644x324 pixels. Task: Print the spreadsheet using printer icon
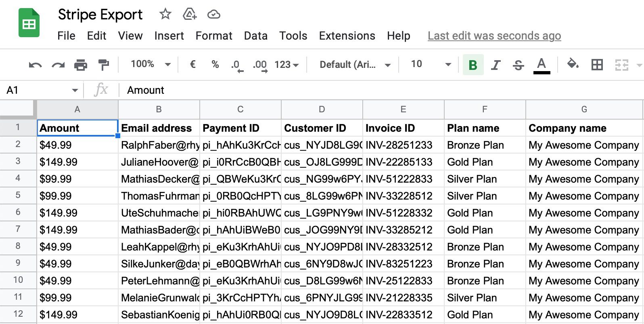(81, 65)
